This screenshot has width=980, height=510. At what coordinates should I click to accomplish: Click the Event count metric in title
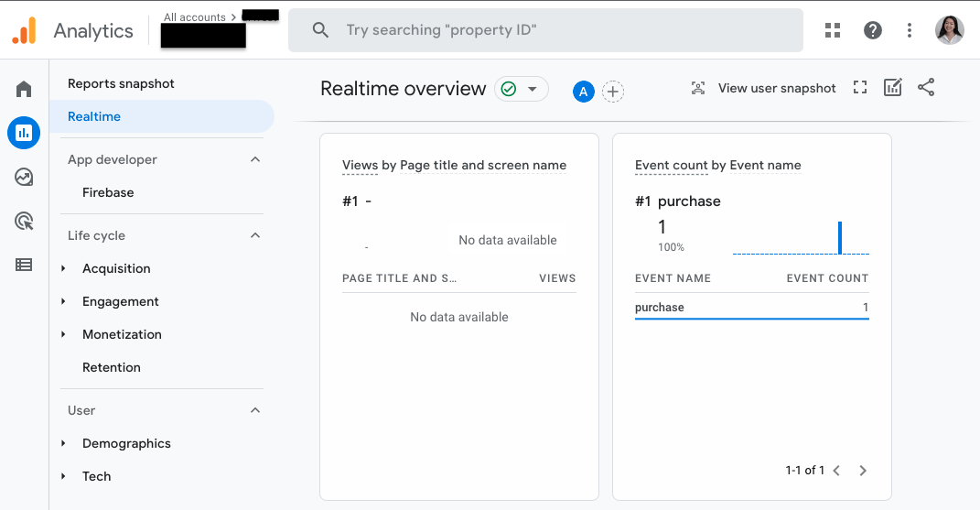point(672,165)
